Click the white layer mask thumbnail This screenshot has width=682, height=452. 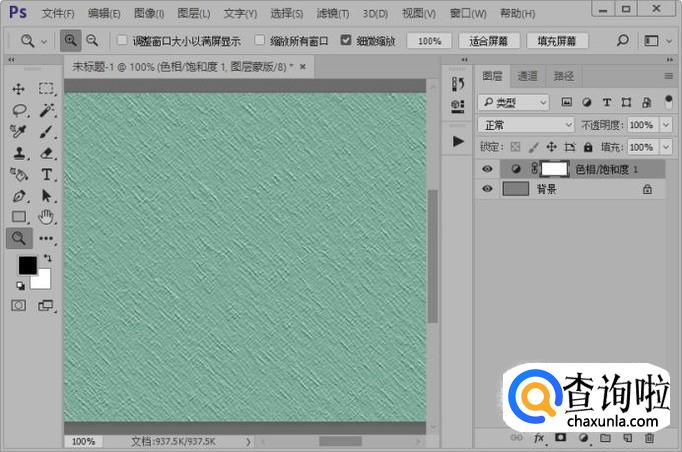click(554, 169)
